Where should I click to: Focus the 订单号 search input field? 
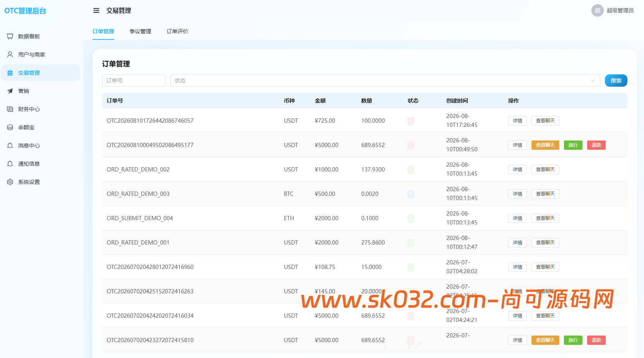pyautogui.click(x=134, y=81)
